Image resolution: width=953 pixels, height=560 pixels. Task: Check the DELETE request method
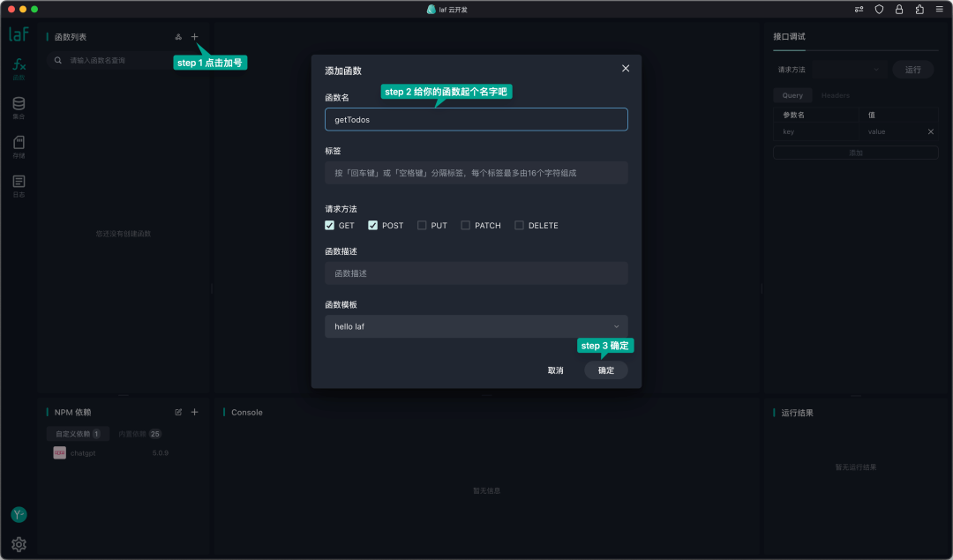[x=519, y=226]
